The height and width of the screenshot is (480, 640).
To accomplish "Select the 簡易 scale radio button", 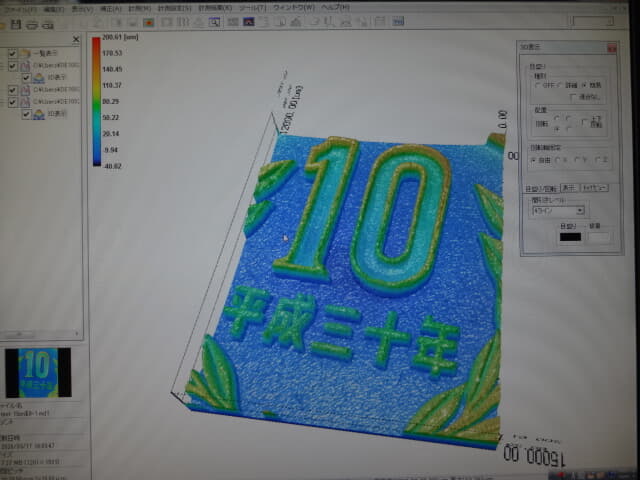I will click(x=584, y=85).
